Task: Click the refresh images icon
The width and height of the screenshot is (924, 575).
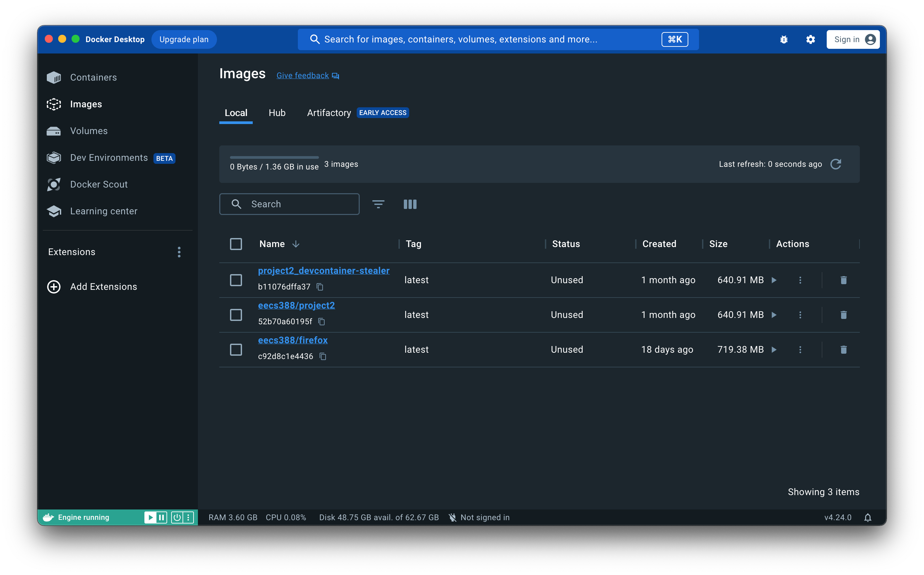Action: click(x=835, y=164)
